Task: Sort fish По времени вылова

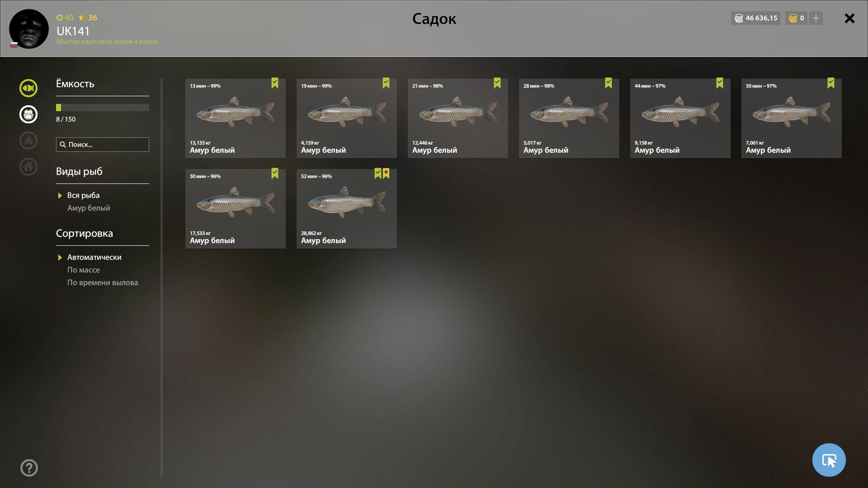Action: (103, 282)
